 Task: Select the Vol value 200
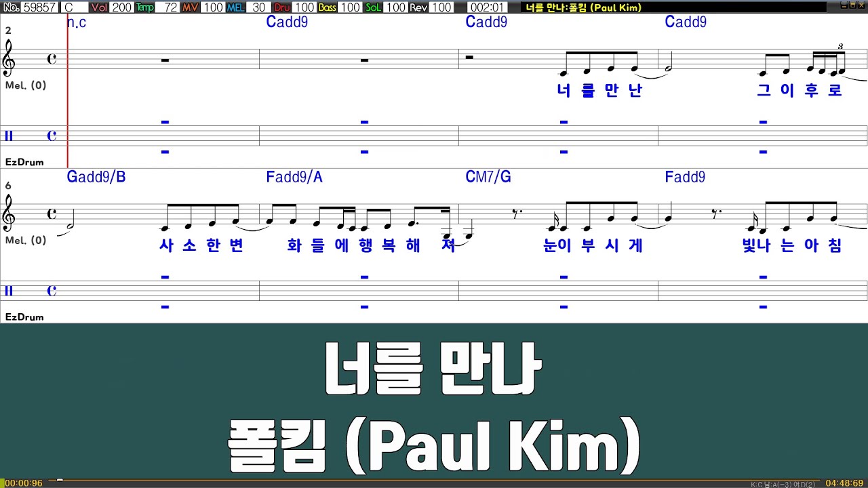(121, 7)
